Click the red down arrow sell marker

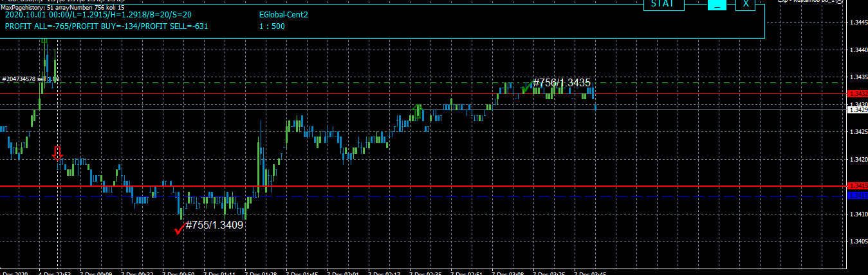coord(57,153)
